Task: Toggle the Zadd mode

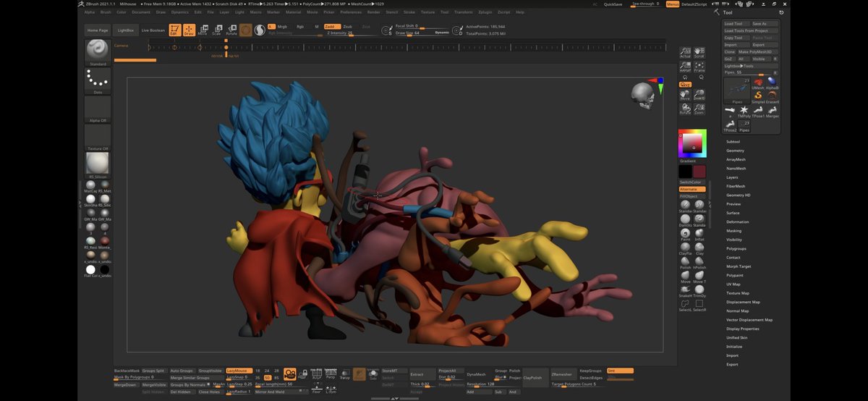Action: point(331,26)
